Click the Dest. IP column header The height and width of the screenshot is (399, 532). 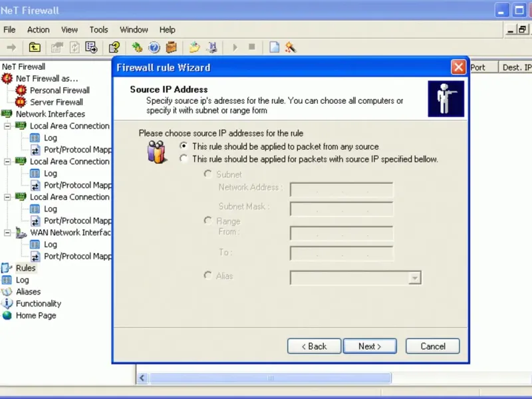[x=515, y=67]
